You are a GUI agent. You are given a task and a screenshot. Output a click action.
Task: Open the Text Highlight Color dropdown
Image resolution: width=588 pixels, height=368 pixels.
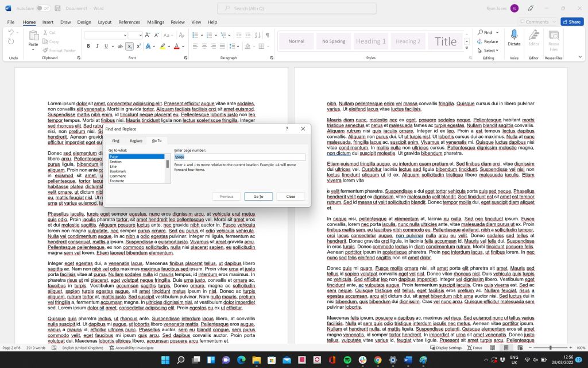(x=169, y=46)
